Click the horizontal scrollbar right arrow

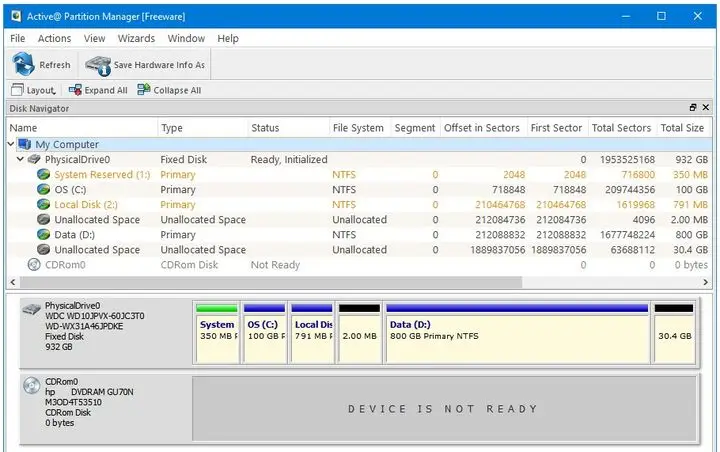pos(706,282)
